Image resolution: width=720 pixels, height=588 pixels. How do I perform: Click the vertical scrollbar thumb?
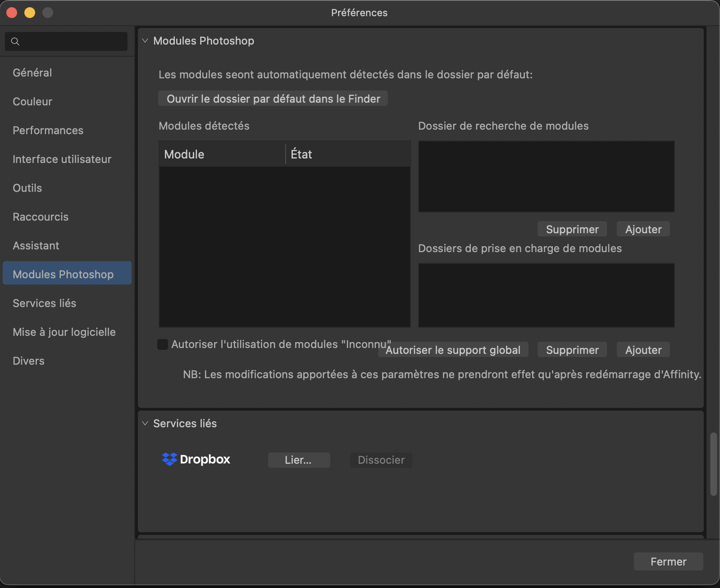pyautogui.click(x=713, y=464)
